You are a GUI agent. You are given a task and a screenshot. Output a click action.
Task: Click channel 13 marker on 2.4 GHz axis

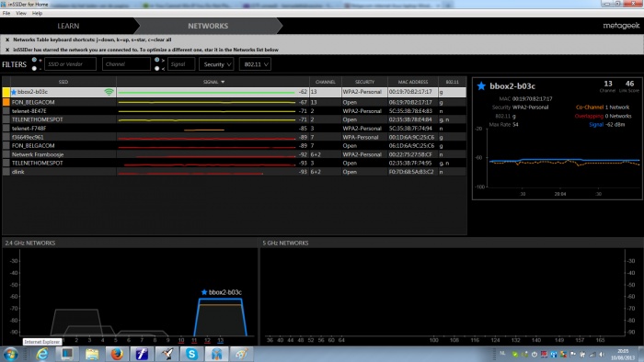click(x=220, y=340)
